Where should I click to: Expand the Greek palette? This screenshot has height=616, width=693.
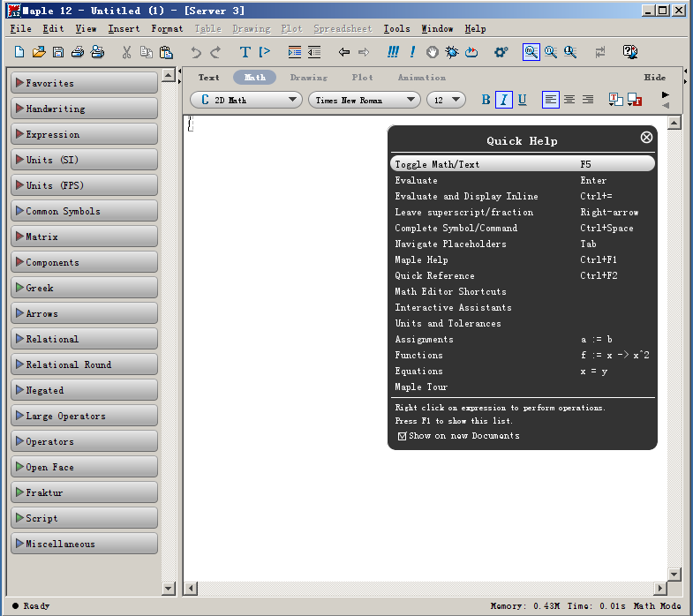pos(84,288)
